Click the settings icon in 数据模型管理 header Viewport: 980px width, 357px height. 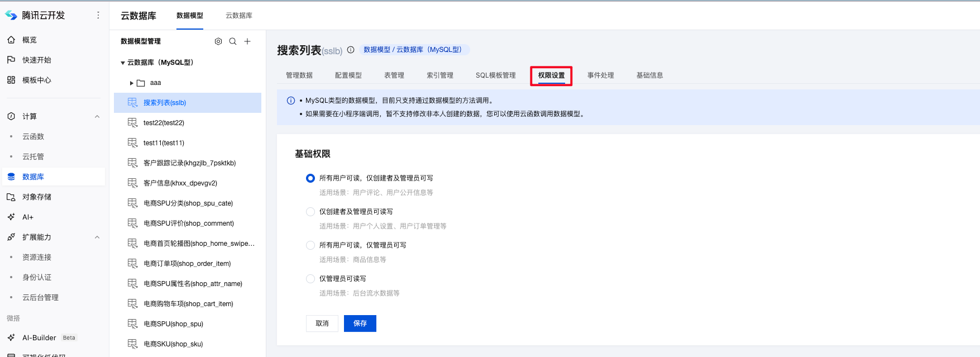pos(218,41)
